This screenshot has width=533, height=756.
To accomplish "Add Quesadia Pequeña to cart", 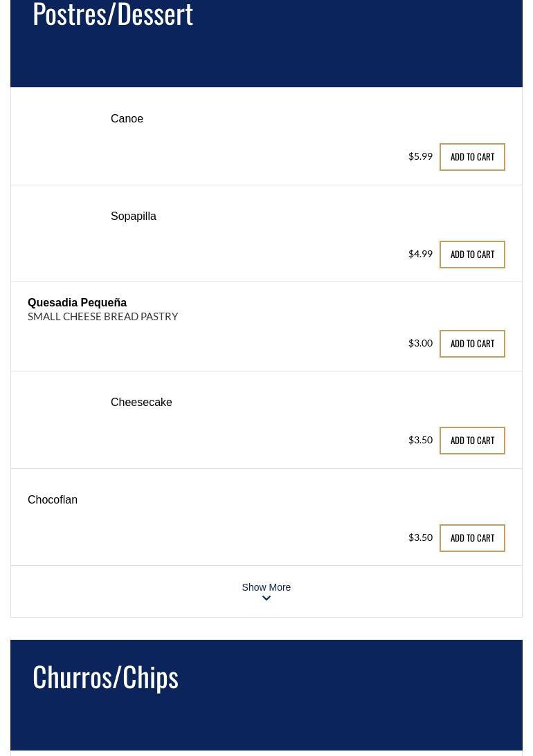I will click(x=472, y=344).
